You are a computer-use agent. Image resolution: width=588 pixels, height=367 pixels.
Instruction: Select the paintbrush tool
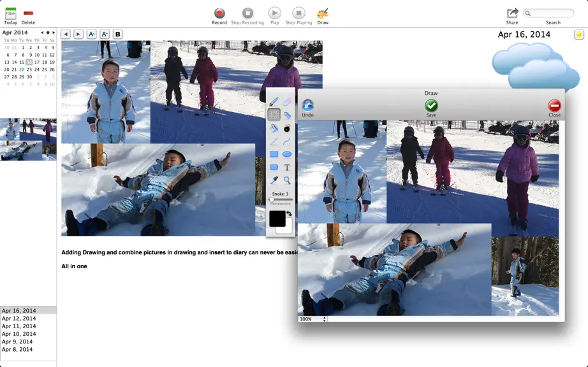(x=274, y=102)
